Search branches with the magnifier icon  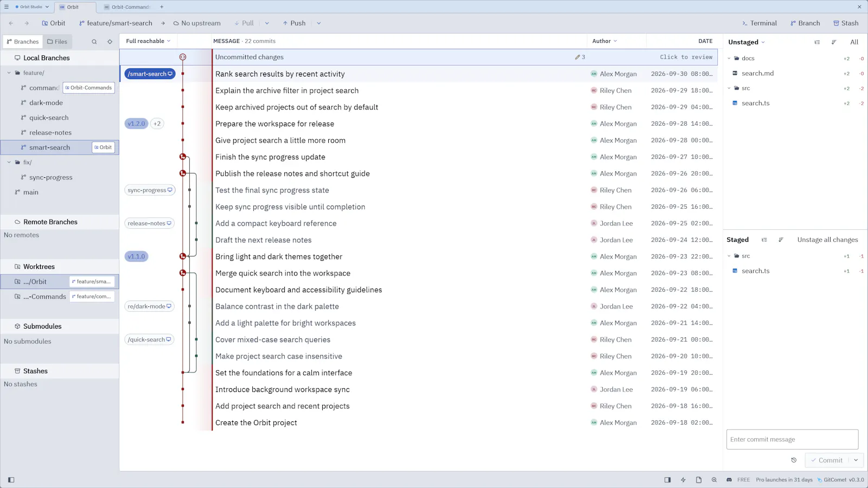(94, 42)
